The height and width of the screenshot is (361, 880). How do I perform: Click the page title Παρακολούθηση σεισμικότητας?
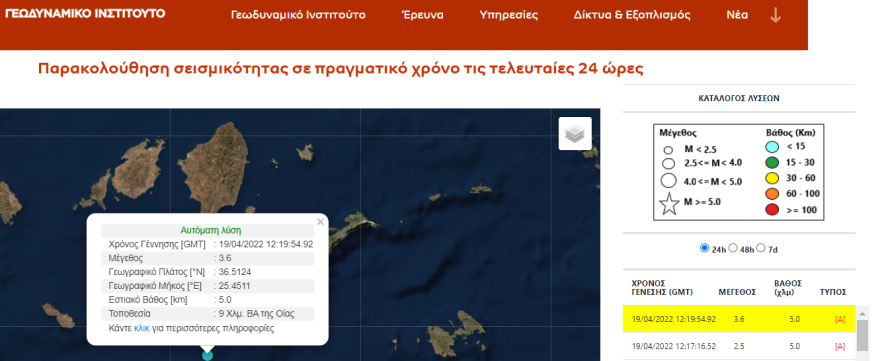(340, 69)
